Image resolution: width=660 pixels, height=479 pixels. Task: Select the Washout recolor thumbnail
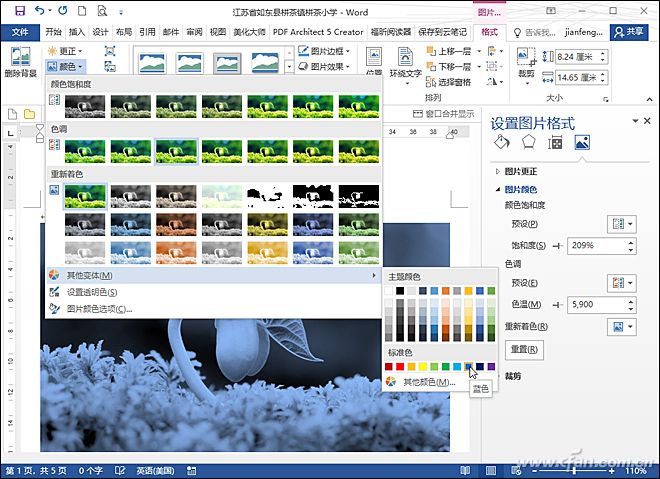click(222, 196)
